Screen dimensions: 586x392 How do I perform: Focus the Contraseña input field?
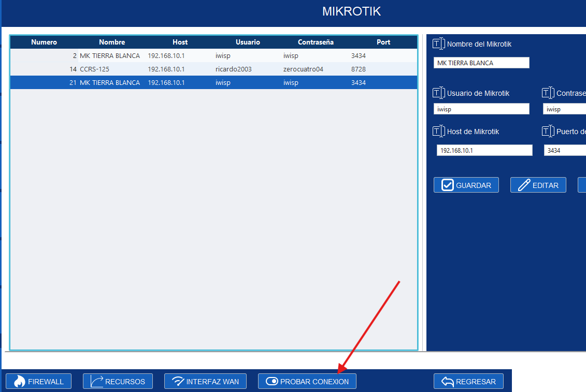click(x=564, y=109)
